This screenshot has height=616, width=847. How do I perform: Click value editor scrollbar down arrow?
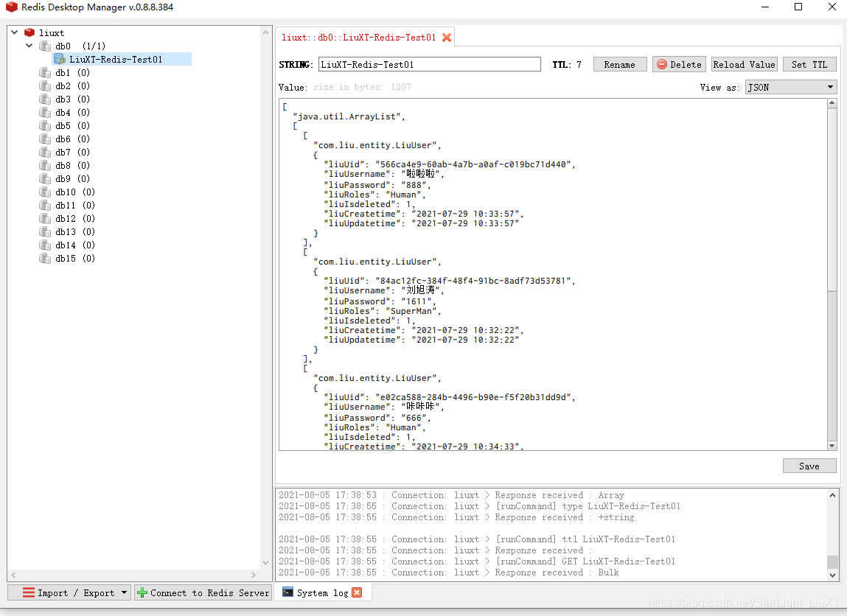pos(832,445)
